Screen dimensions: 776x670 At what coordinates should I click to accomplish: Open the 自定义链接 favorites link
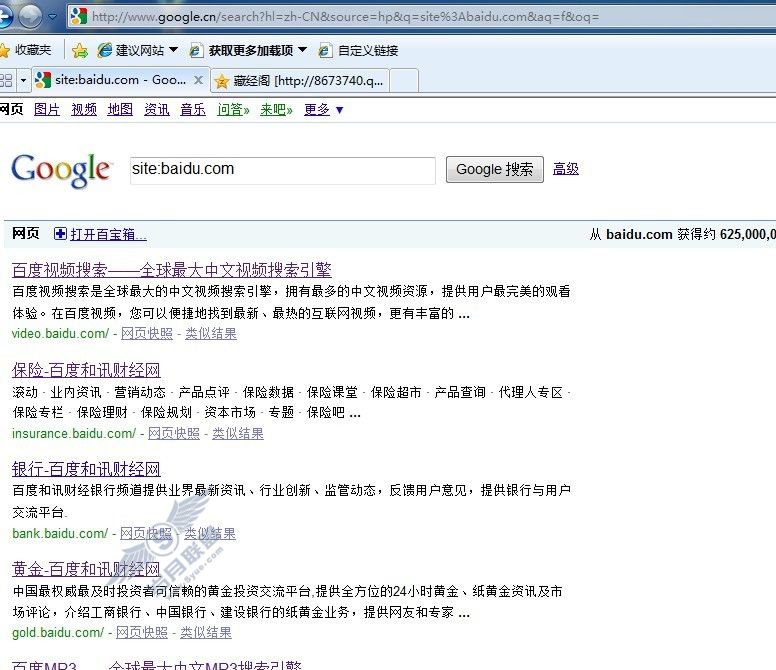click(x=358, y=50)
